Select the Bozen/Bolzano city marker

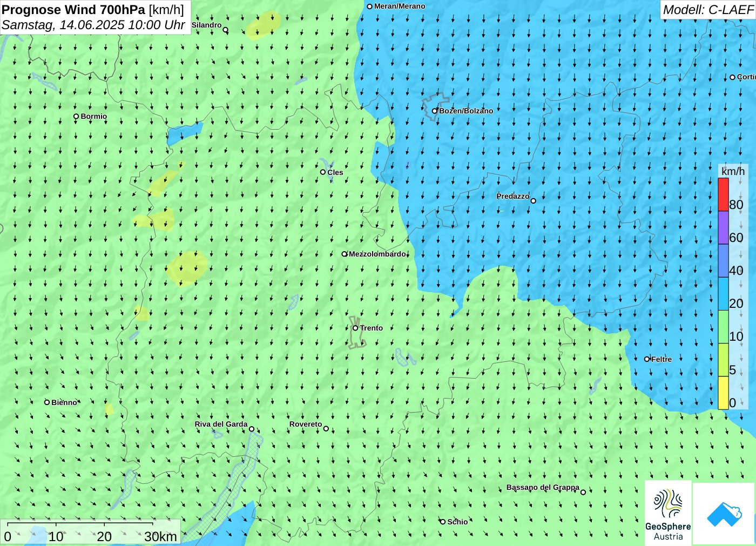[435, 111]
